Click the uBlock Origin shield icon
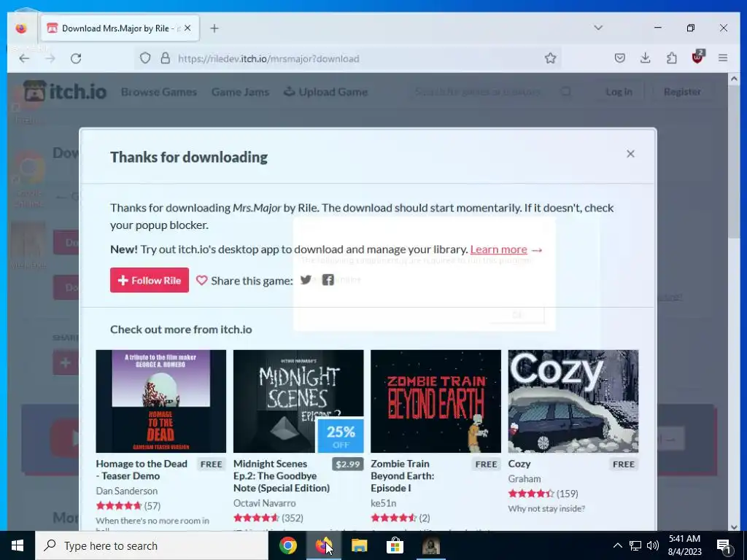 (697, 57)
